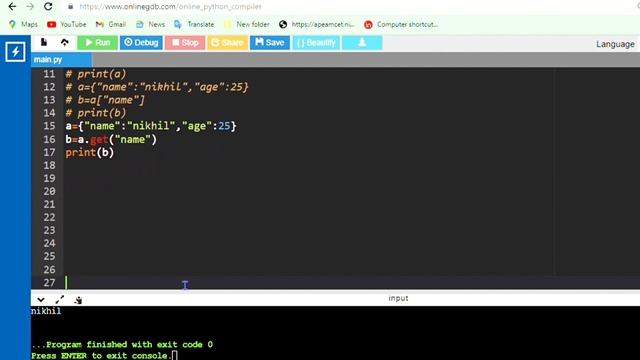Screen dimensions: 640x360
Task: Click the upload file arrow icon
Action: pos(64,42)
